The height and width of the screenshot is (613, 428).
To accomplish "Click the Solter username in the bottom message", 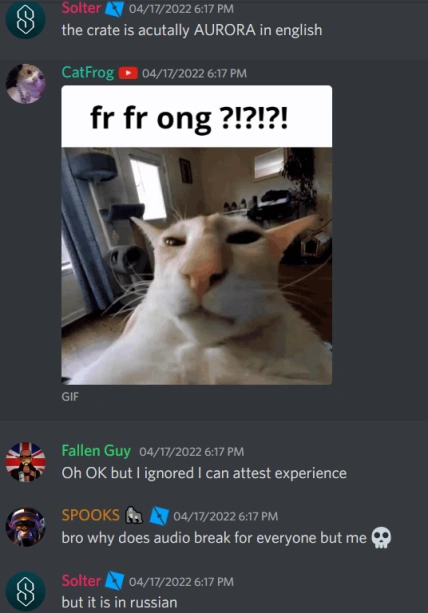I will pos(81,581).
